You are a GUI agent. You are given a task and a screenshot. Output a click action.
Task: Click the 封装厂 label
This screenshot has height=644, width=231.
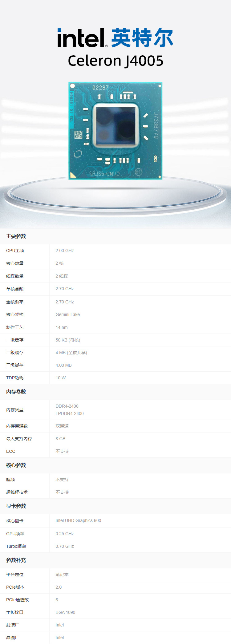pyautogui.click(x=13, y=625)
